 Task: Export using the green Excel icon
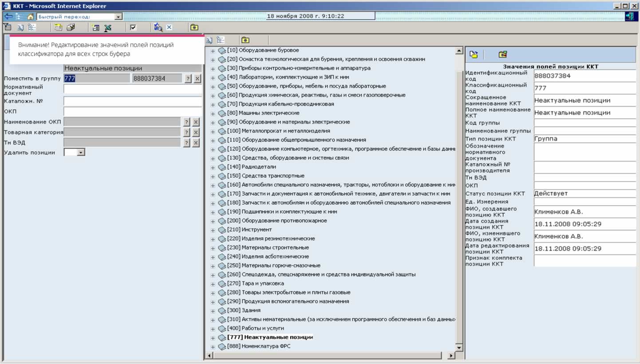(x=108, y=27)
